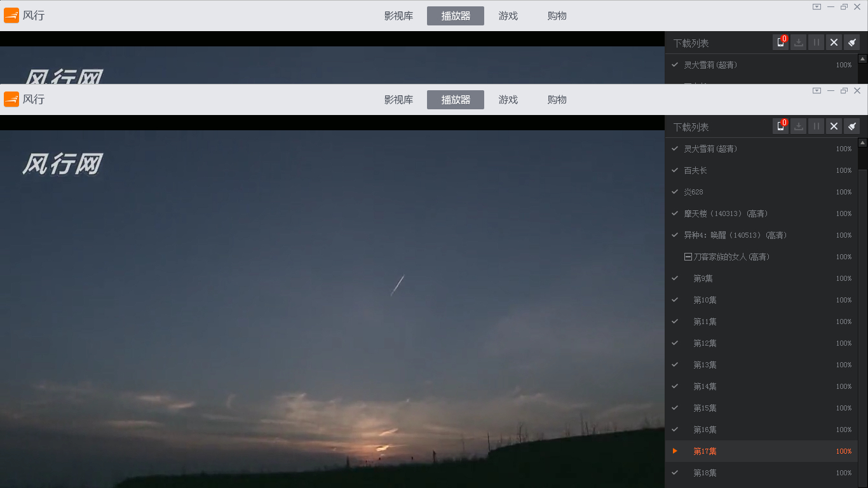Select the currently playing 第17集 episode
Viewport: 868px width, 488px height.
pyautogui.click(x=761, y=451)
